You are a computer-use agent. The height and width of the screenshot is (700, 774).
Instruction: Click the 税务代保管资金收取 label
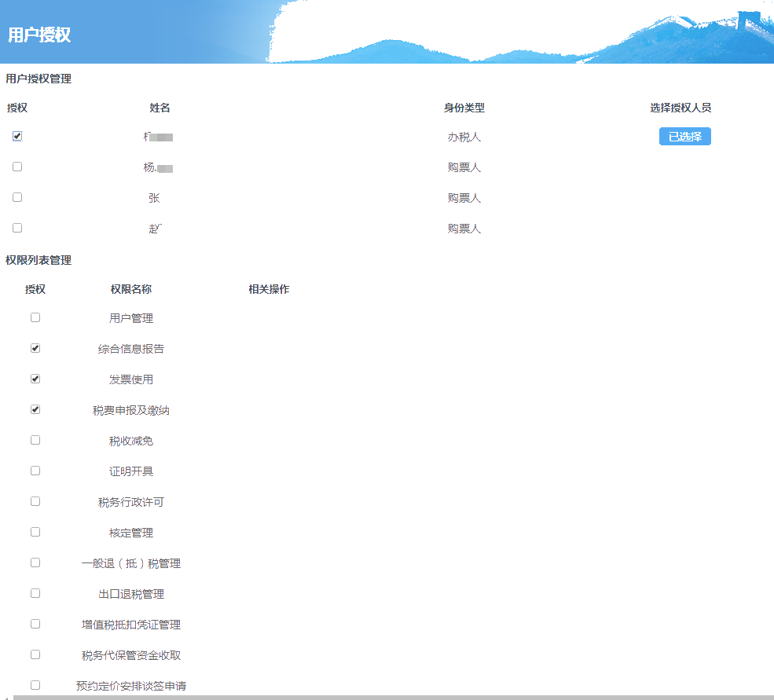130,655
